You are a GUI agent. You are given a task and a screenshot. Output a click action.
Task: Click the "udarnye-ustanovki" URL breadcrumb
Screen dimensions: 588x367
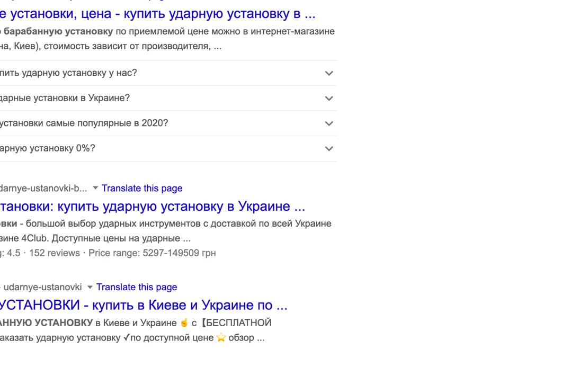point(42,287)
